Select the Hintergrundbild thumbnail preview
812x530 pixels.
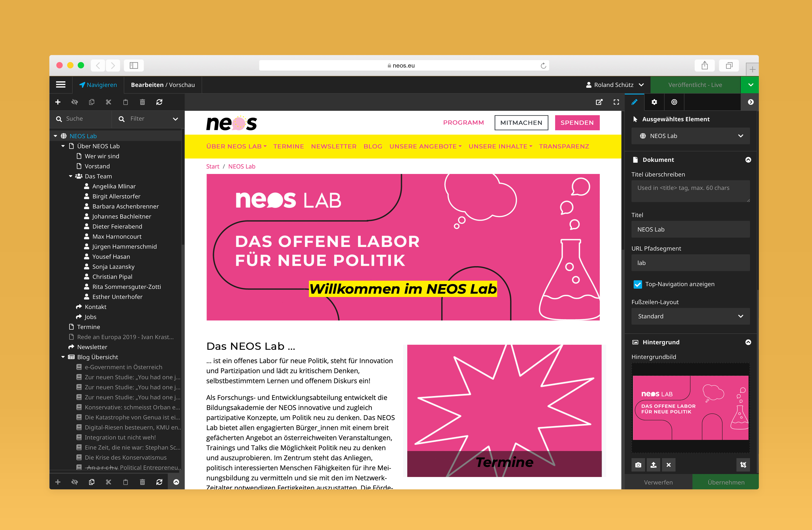(x=691, y=408)
